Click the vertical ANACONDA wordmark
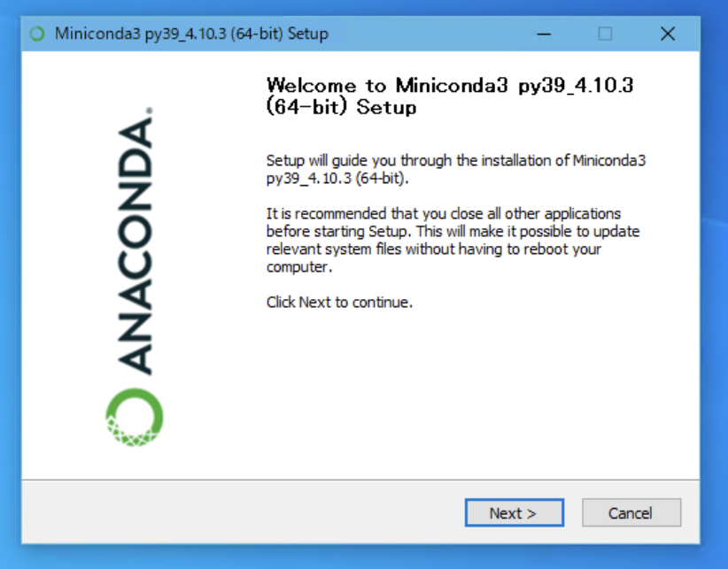Image resolution: width=728 pixels, height=569 pixels. pos(135,245)
